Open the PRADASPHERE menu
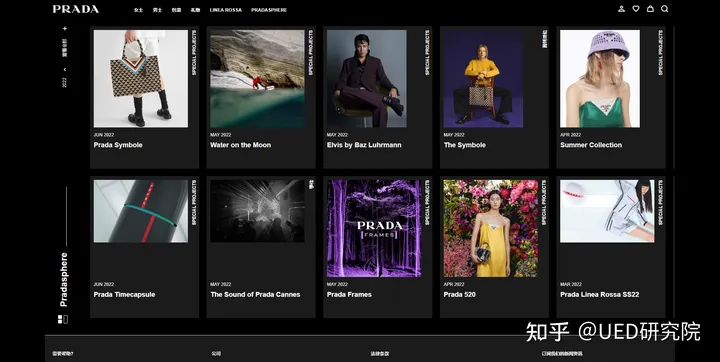Image resolution: width=720 pixels, height=362 pixels. point(269,10)
